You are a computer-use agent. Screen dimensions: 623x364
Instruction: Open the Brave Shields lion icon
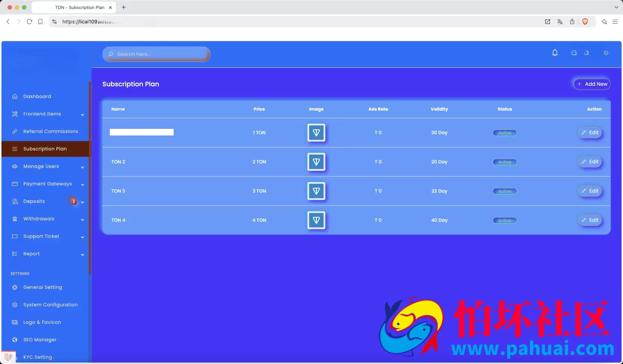coord(585,22)
